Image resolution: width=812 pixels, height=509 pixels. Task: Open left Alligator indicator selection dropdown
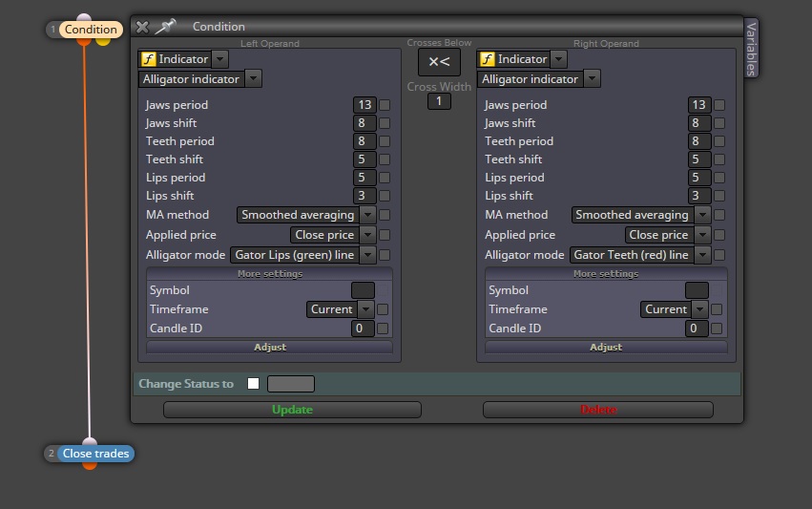tap(253, 79)
